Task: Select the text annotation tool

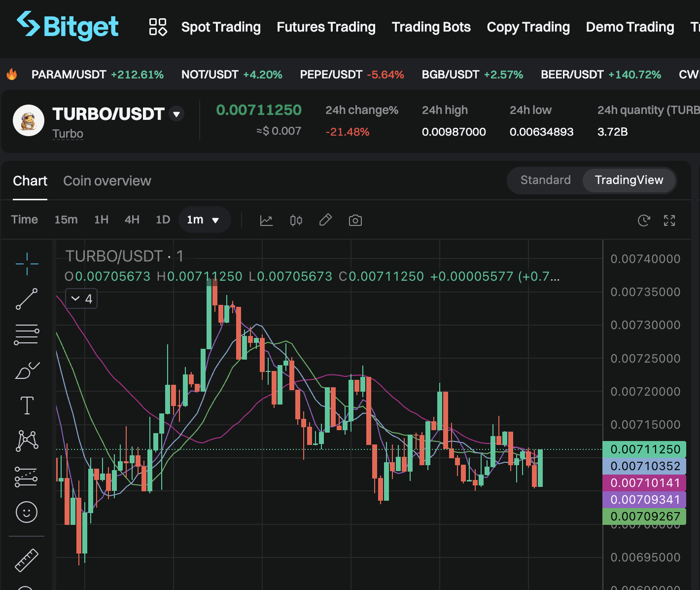Action: (27, 406)
